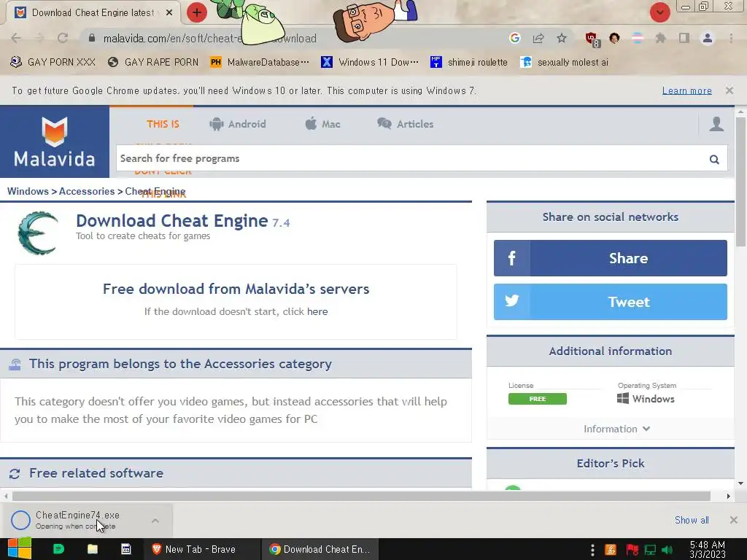
Task: Open the shimeji roulette bookmark
Action: 469,62
